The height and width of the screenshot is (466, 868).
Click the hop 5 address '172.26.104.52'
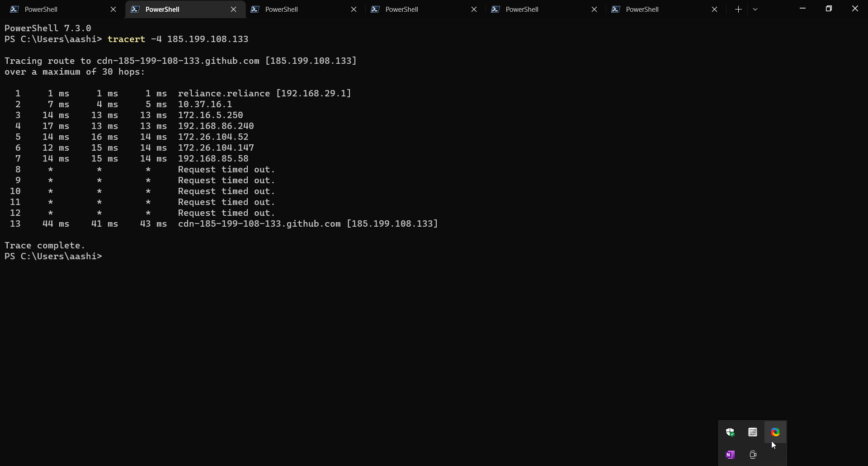point(213,137)
